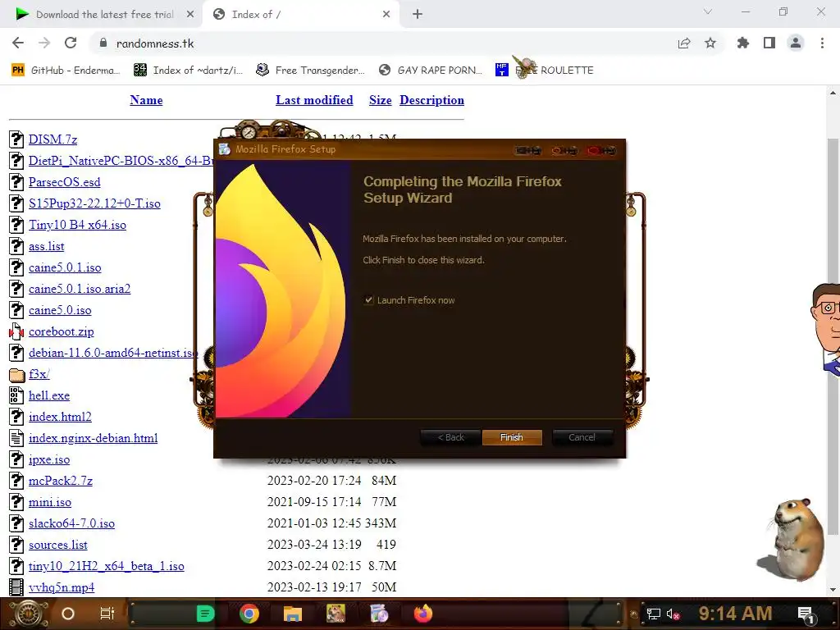Sort listing by Last modified
The height and width of the screenshot is (630, 840).
click(314, 100)
